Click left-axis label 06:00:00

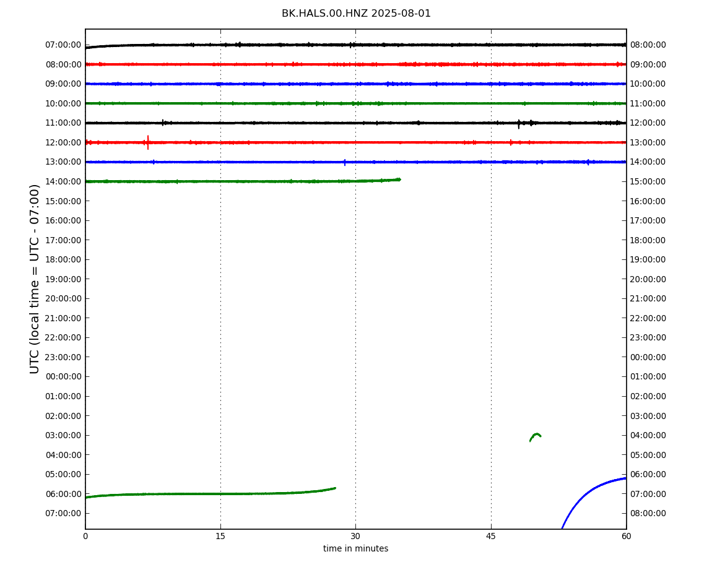point(63,494)
